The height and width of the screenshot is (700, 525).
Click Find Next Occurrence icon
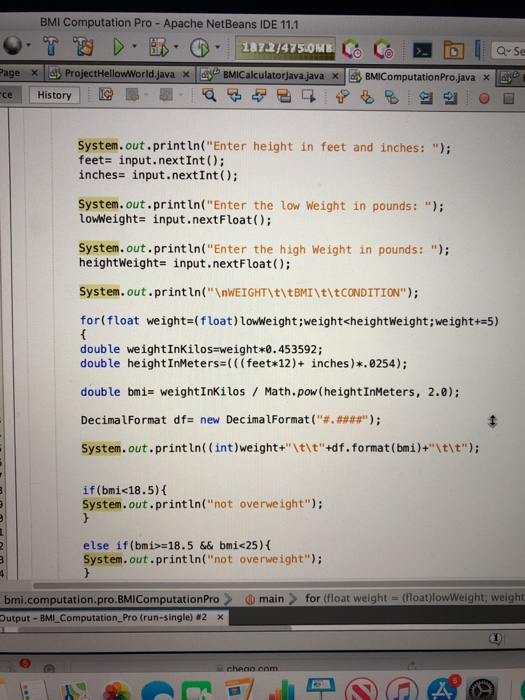[x=258, y=96]
